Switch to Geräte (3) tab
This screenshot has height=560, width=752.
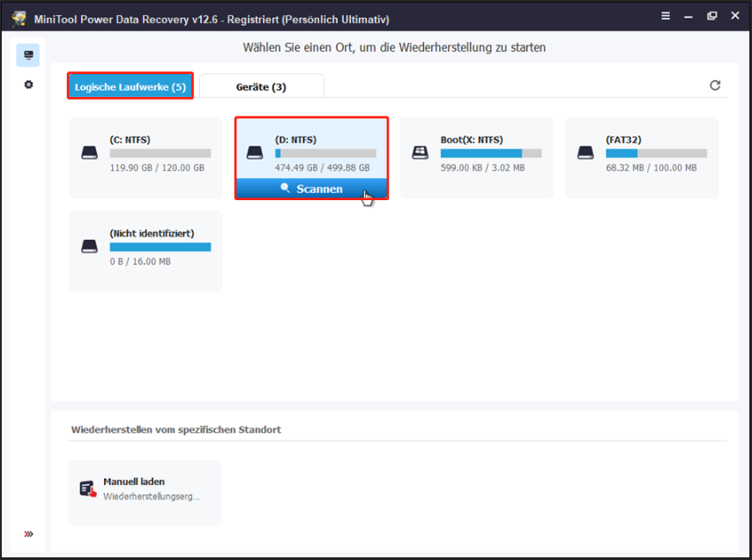pyautogui.click(x=261, y=86)
